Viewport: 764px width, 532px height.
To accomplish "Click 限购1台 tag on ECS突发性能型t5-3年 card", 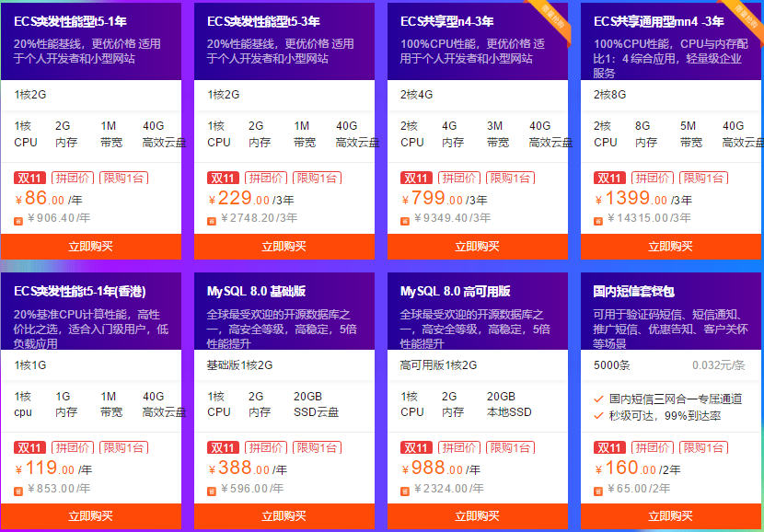I will tap(318, 178).
